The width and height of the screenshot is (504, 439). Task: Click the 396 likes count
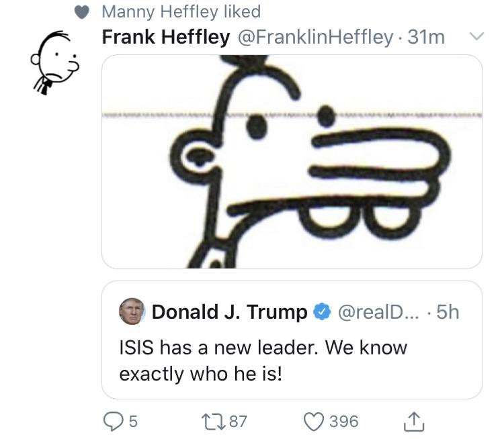(x=344, y=421)
